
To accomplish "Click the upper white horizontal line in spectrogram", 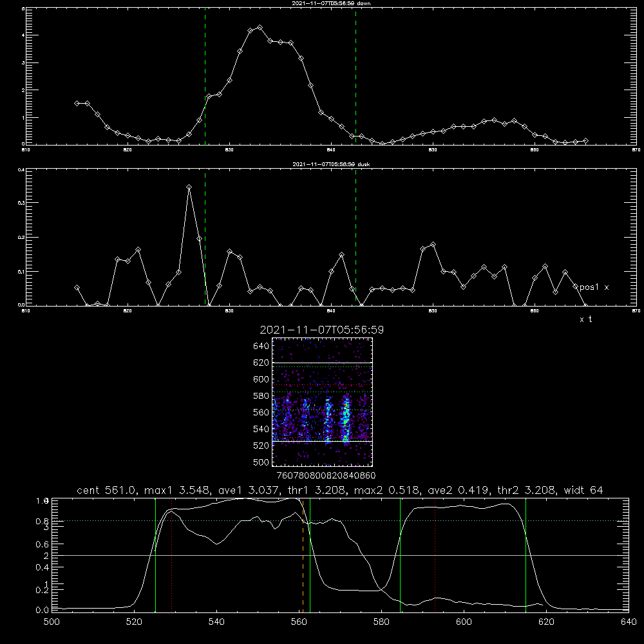I will (x=322, y=363).
